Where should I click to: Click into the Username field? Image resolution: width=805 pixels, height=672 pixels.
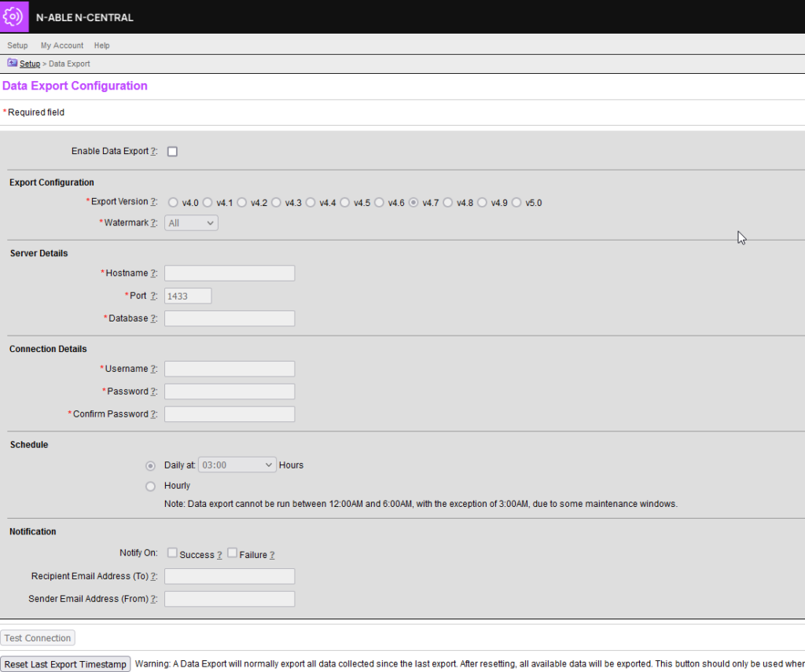[x=230, y=369]
